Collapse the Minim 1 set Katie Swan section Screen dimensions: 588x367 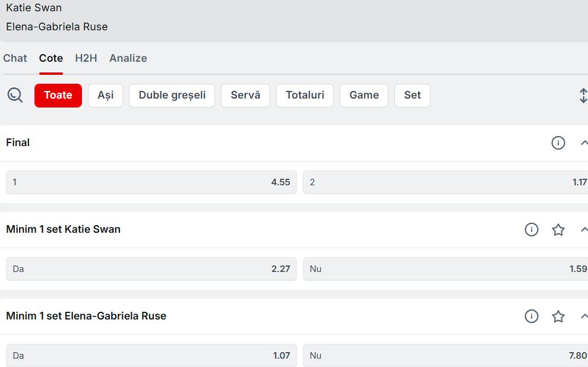click(x=583, y=230)
